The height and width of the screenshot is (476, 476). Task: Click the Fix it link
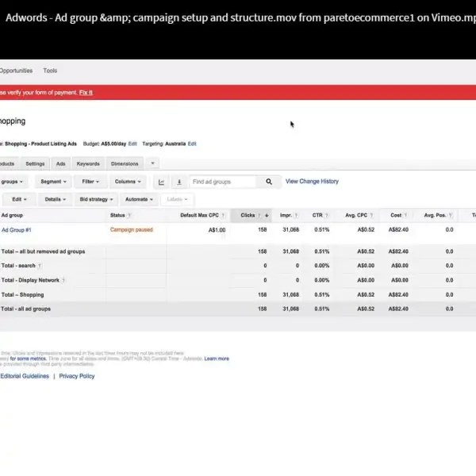[86, 93]
